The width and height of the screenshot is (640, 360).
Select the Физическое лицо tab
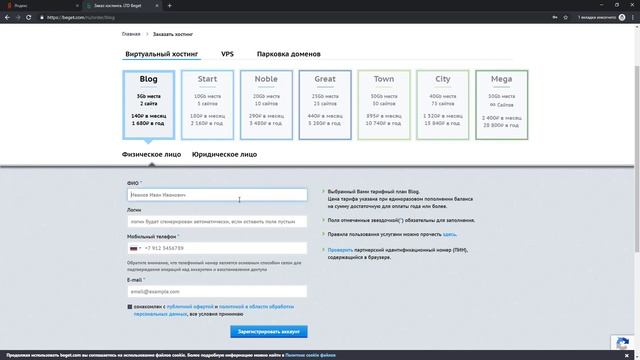[151, 154]
